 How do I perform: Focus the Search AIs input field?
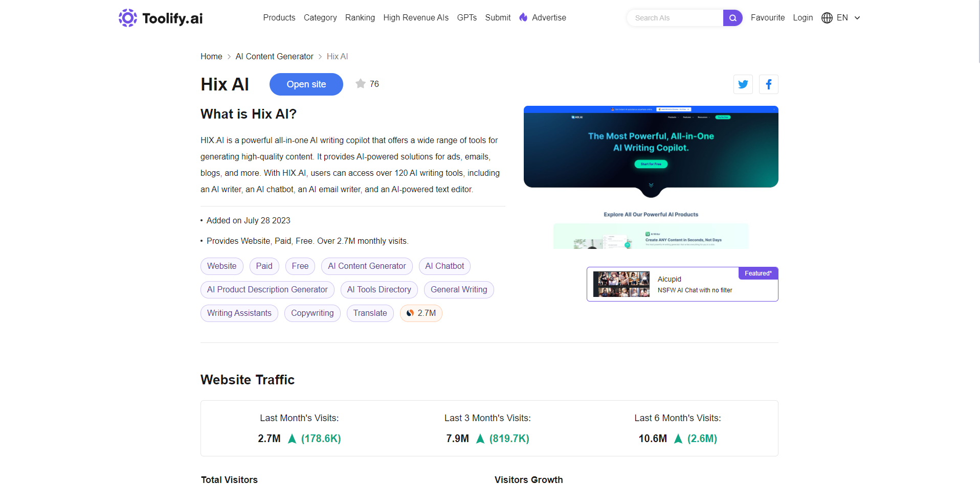coord(675,18)
